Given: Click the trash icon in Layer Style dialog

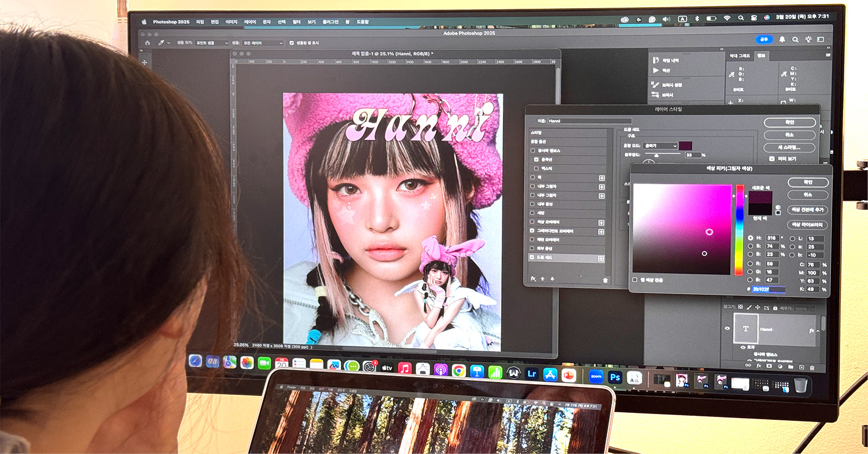Looking at the screenshot, I should click(605, 280).
